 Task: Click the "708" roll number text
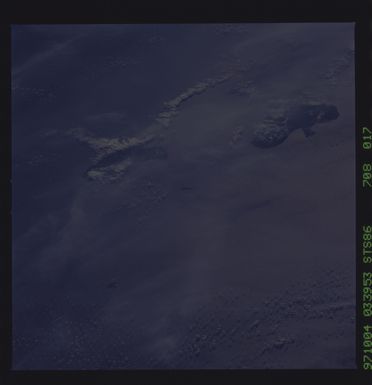[367, 175]
